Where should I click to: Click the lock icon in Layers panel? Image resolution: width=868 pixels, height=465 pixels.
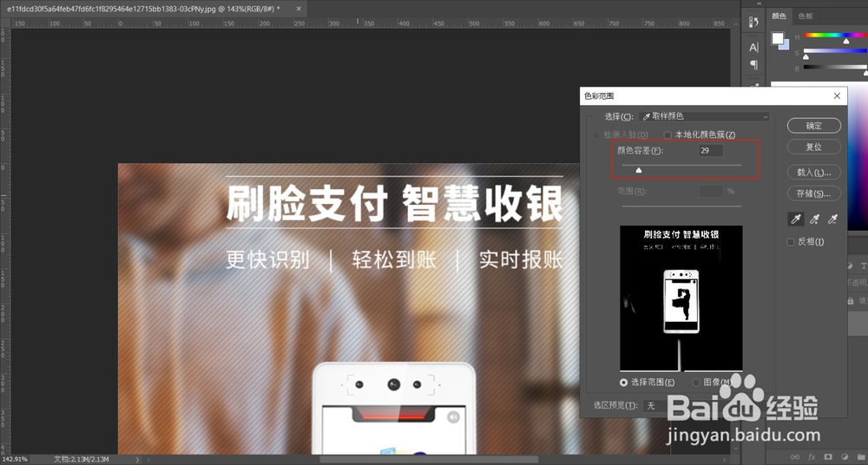pos(851,300)
